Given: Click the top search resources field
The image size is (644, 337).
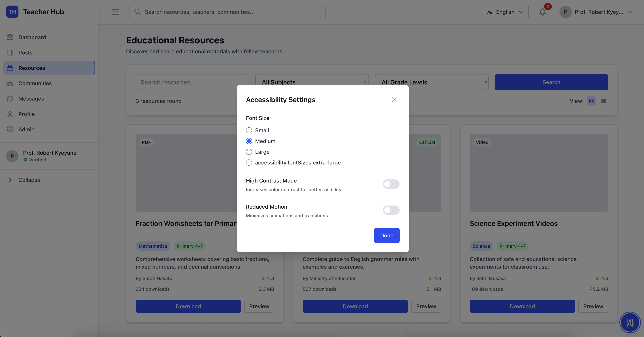Looking at the screenshot, I should pos(227,12).
